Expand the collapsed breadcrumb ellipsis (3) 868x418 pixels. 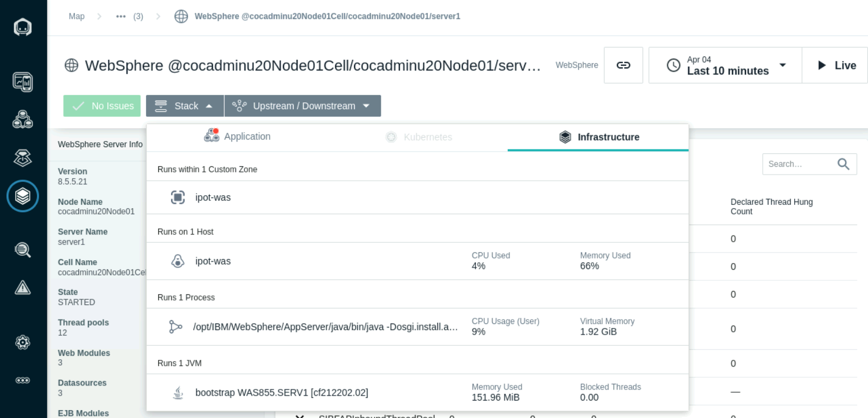129,16
